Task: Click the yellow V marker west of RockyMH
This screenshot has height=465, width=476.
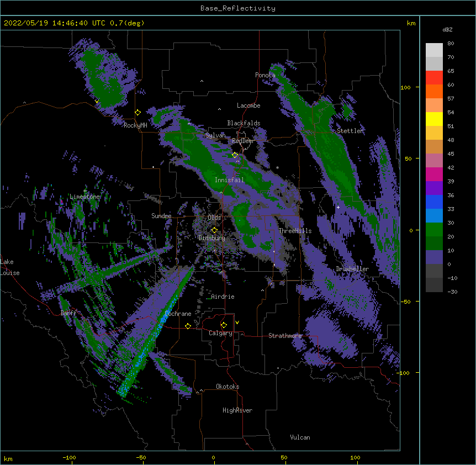Action: [x=97, y=102]
